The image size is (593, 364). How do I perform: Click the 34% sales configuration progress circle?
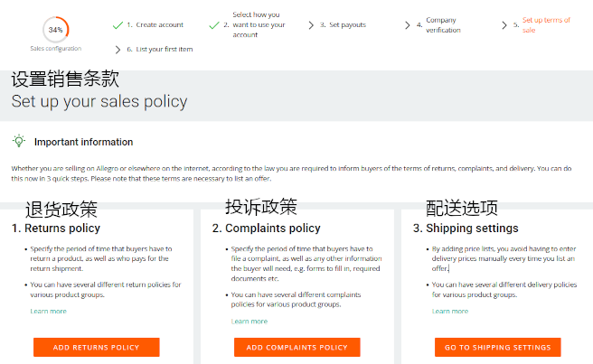coord(54,29)
